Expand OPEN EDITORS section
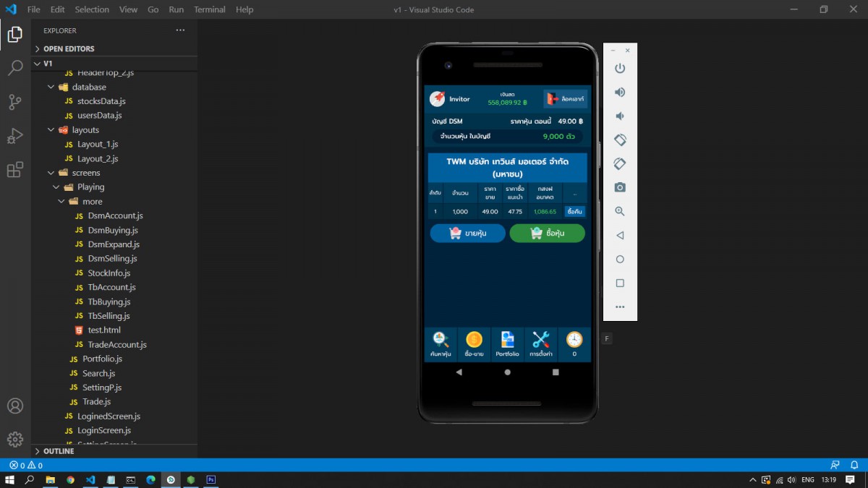This screenshot has height=488, width=868. point(114,48)
